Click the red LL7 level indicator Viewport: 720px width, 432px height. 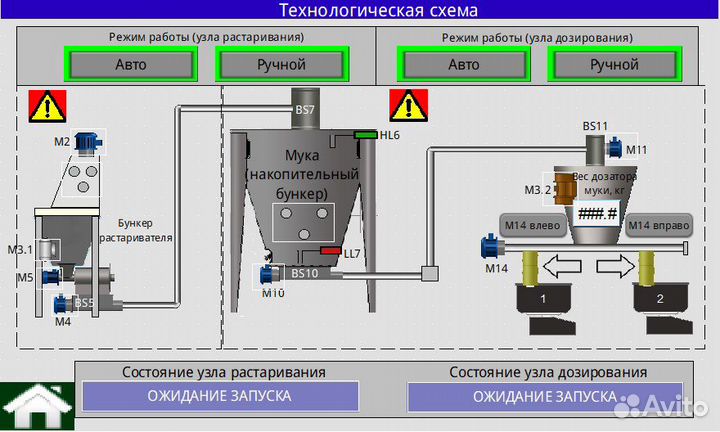[x=330, y=251]
